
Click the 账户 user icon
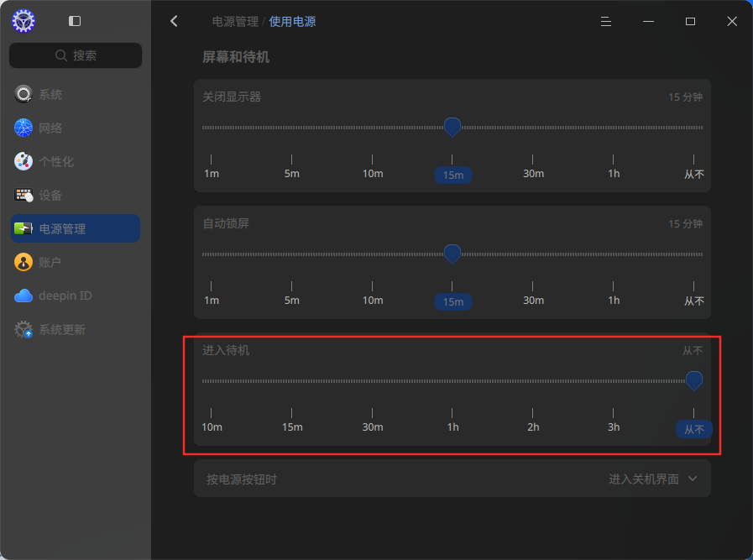point(23,262)
